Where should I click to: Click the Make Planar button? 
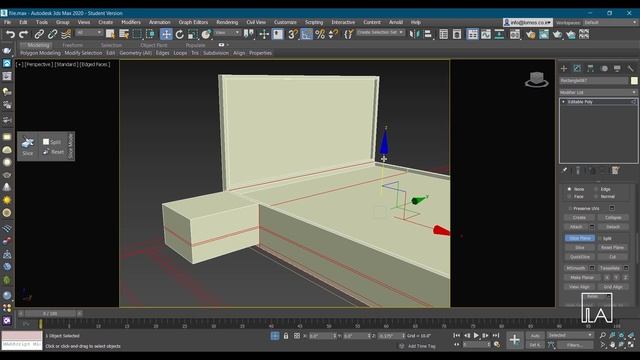582,278
